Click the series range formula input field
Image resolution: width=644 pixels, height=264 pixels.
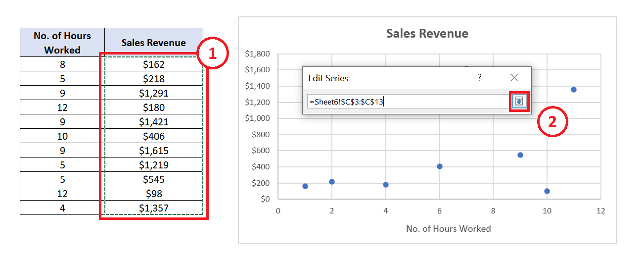coord(406,102)
